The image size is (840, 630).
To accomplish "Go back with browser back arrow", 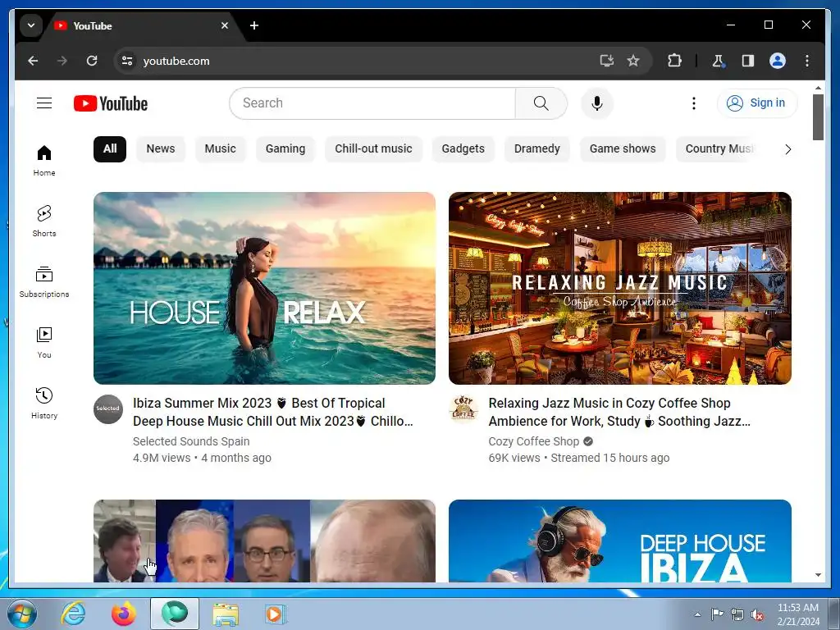I will coord(33,61).
